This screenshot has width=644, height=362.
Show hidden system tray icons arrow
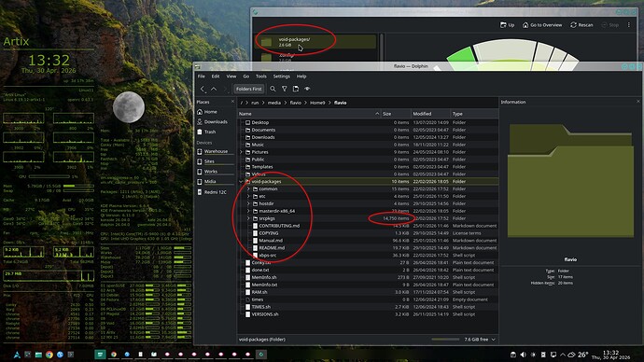562,355
